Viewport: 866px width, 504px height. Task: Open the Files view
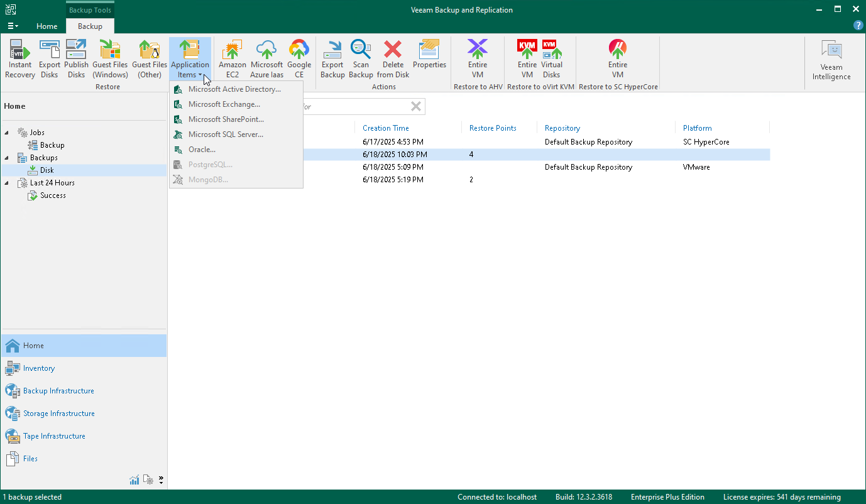point(84,459)
